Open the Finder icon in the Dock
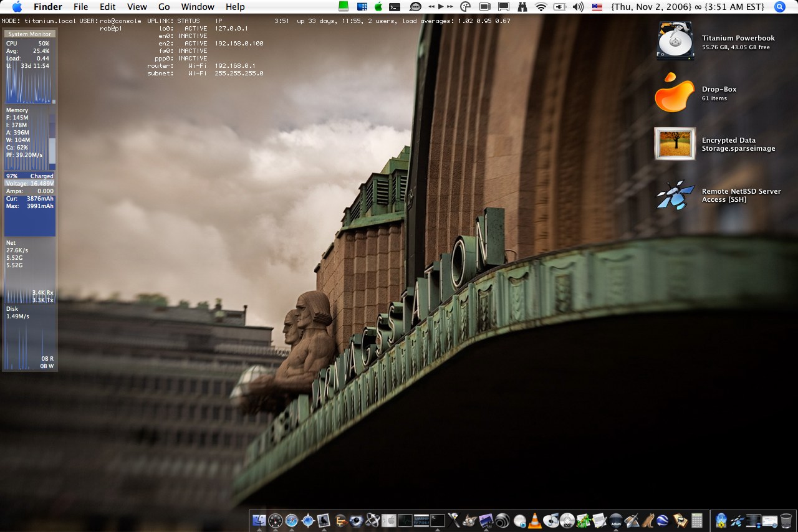 259,520
